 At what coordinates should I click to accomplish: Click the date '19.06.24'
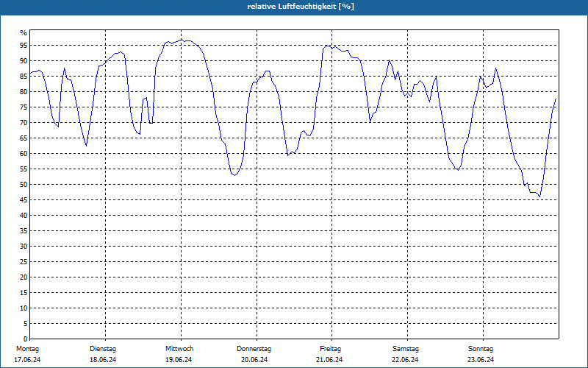point(179,360)
